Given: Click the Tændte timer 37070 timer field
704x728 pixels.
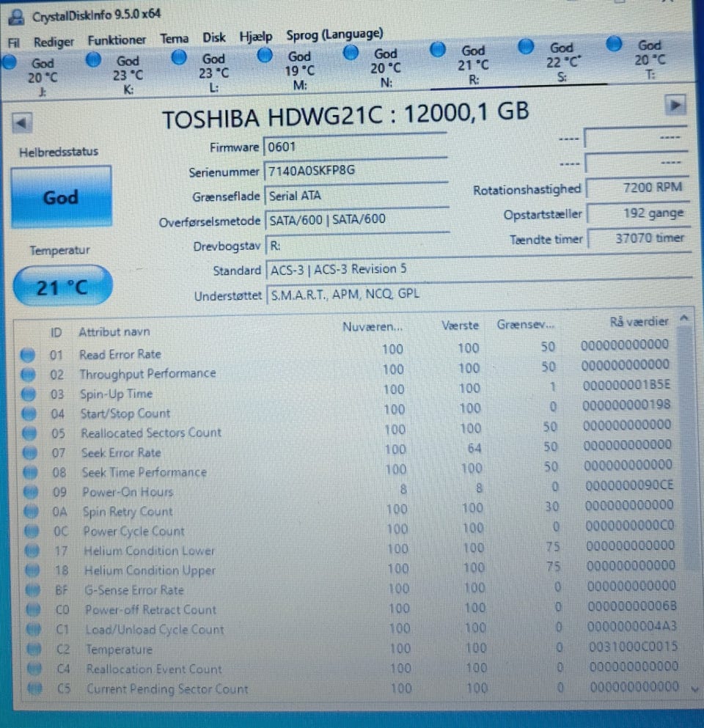Looking at the screenshot, I should pyautogui.click(x=639, y=238).
